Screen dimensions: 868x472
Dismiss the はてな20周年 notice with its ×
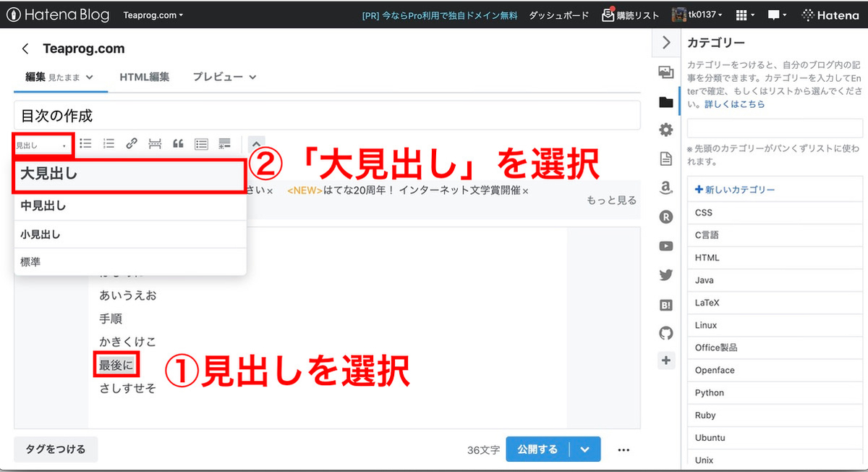[526, 191]
